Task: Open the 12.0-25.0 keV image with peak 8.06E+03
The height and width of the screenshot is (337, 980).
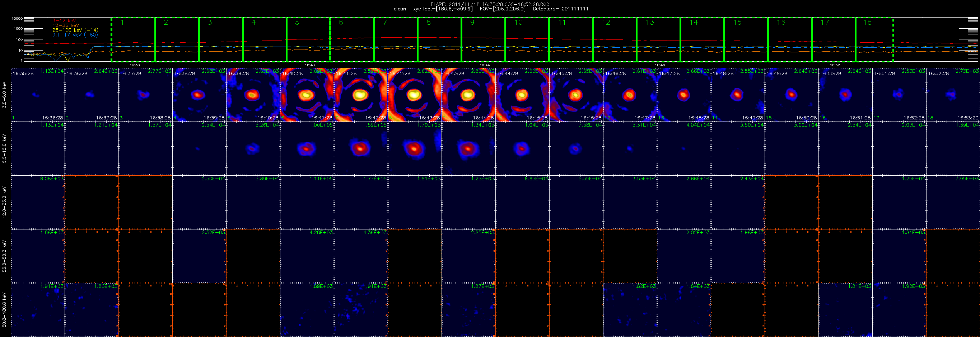Action: tap(38, 202)
